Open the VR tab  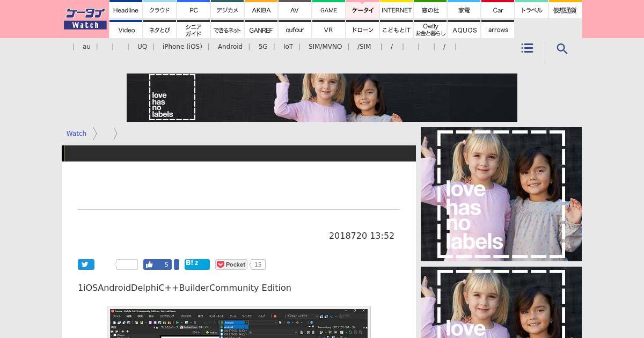coord(328,30)
